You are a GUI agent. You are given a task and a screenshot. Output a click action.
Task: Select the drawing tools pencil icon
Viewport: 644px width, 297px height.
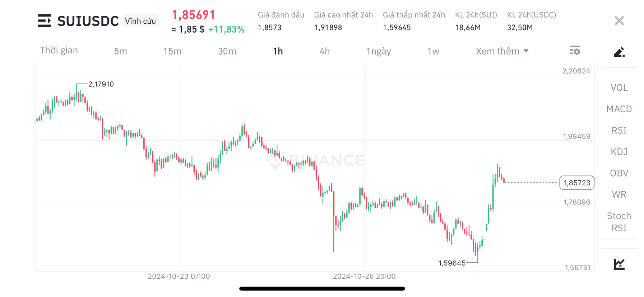(x=619, y=52)
